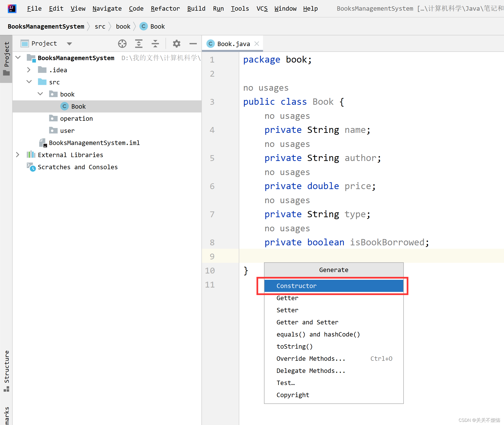Click the operation package folder icon
This screenshot has width=504, height=425.
[x=53, y=118]
